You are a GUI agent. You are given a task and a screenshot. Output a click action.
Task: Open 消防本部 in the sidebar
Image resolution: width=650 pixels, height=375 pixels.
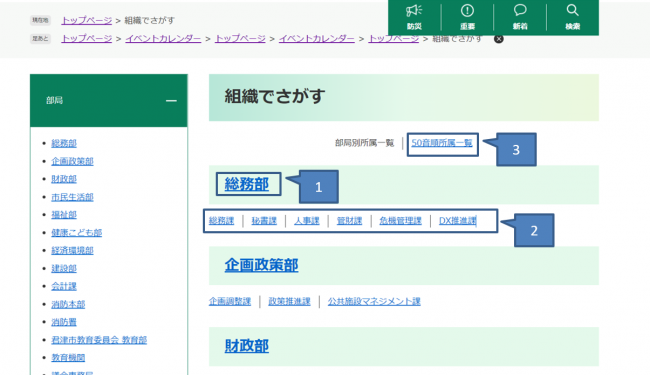(x=68, y=304)
